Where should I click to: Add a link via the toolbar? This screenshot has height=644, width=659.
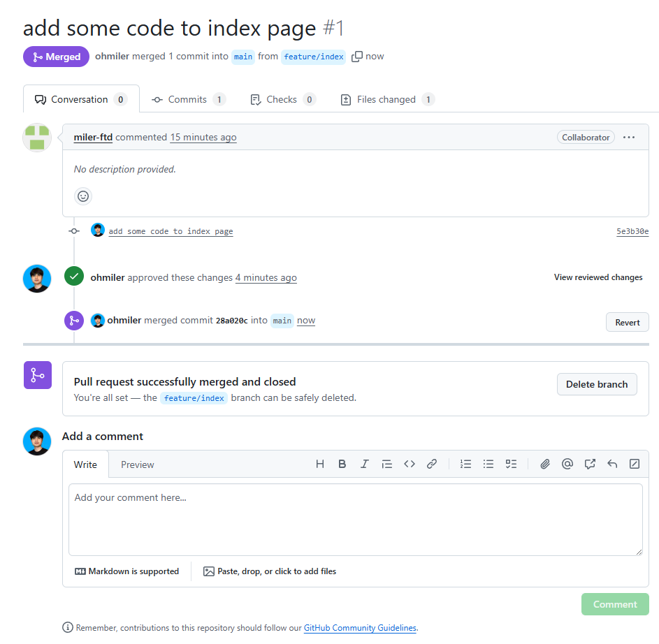click(x=432, y=464)
